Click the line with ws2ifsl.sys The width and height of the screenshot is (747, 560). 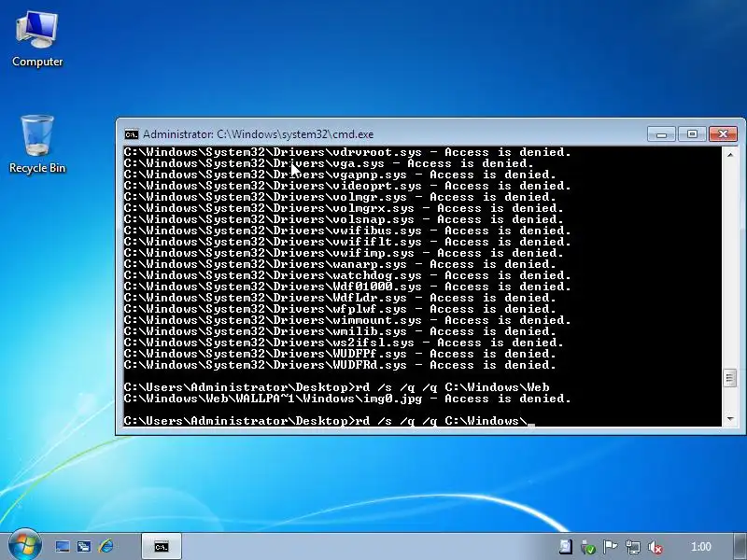click(344, 343)
